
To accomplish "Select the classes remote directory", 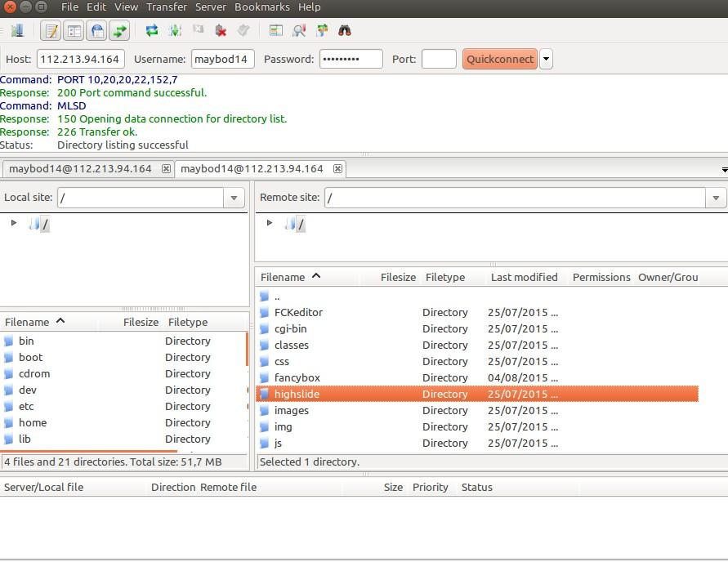I will pos(477,345).
